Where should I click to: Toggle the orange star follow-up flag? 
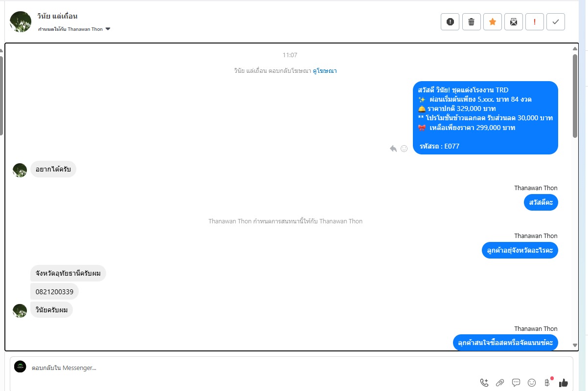(493, 22)
